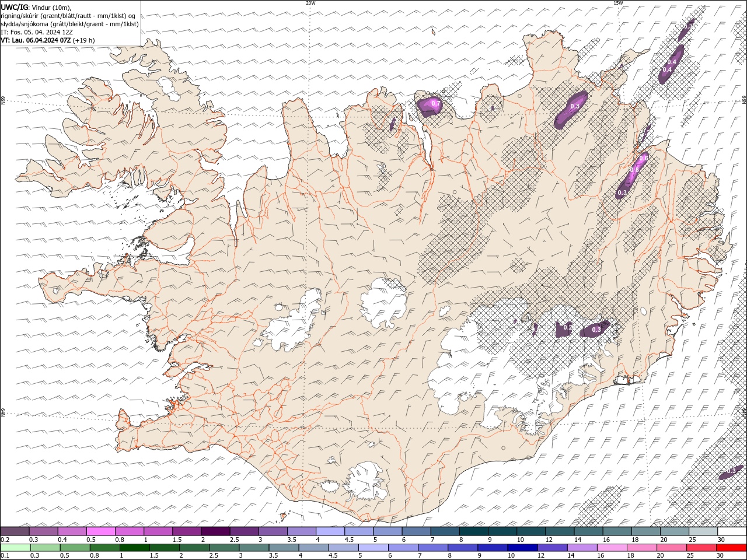Click the 1.5 purple swatch on upper scale
The width and height of the screenshot is (747, 560).
[x=187, y=531]
